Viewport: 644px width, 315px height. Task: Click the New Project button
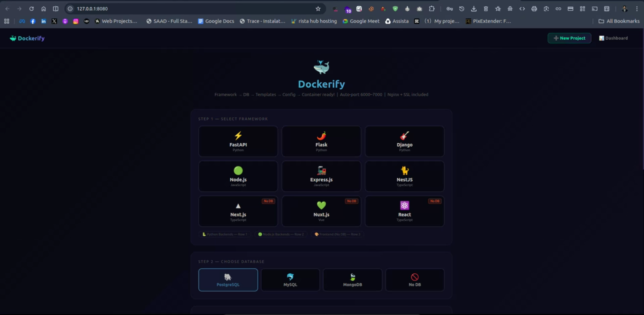tap(569, 38)
